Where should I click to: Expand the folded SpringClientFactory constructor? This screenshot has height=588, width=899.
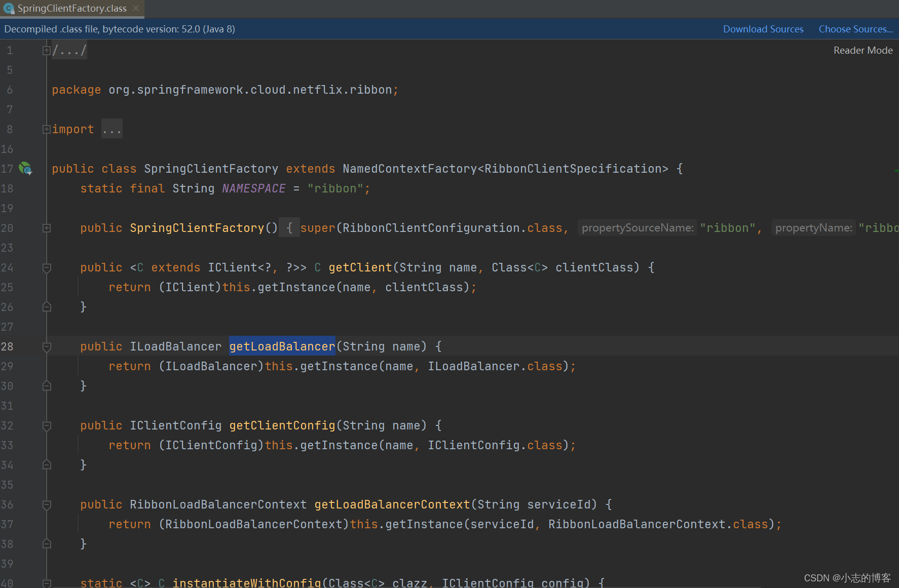click(47, 228)
